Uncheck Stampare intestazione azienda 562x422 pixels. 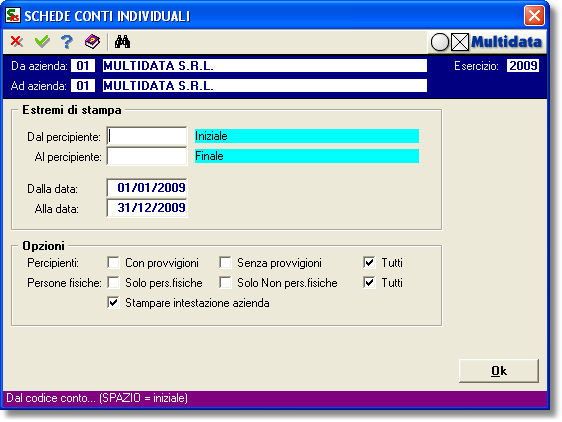point(113,303)
